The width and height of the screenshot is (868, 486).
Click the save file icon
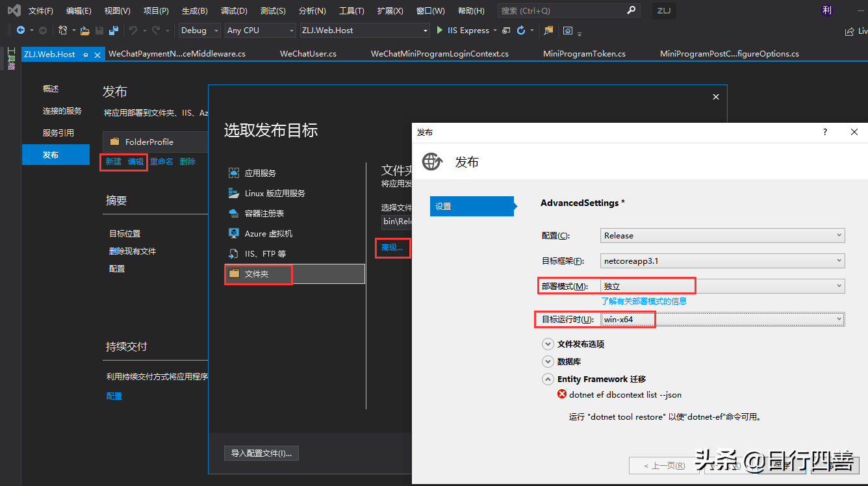[x=99, y=31]
